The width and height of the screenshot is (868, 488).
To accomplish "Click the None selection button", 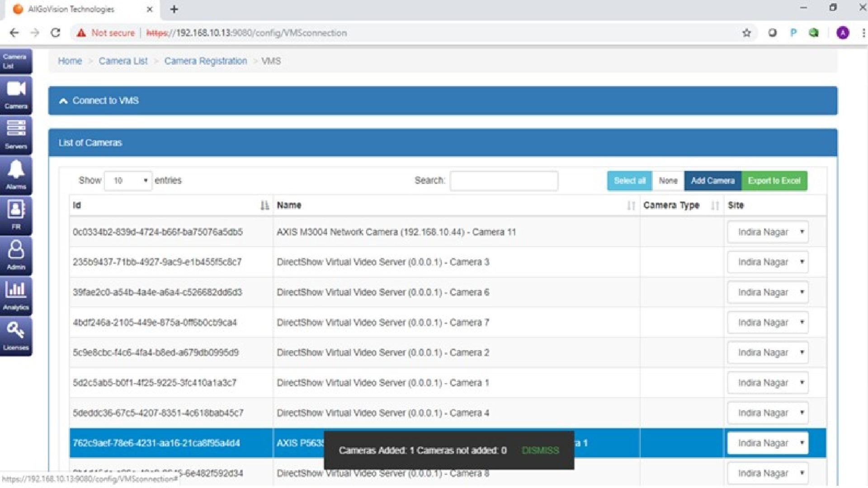I will [x=668, y=181].
